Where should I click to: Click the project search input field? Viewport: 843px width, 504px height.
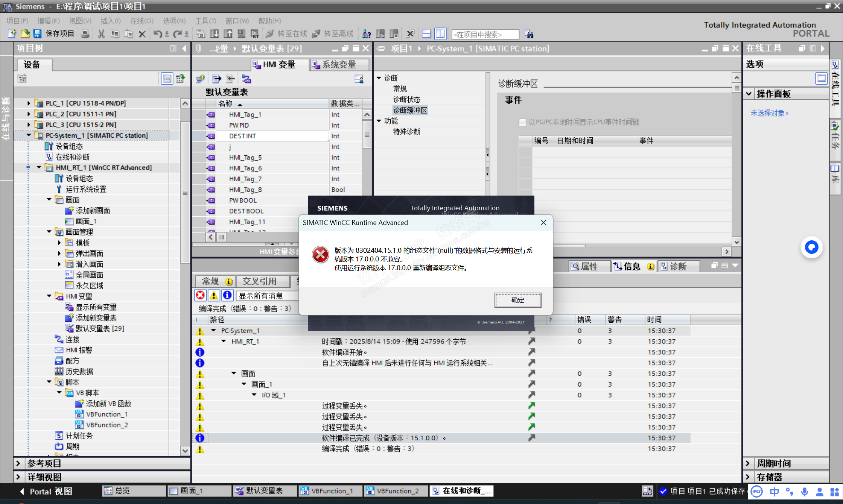click(x=485, y=34)
